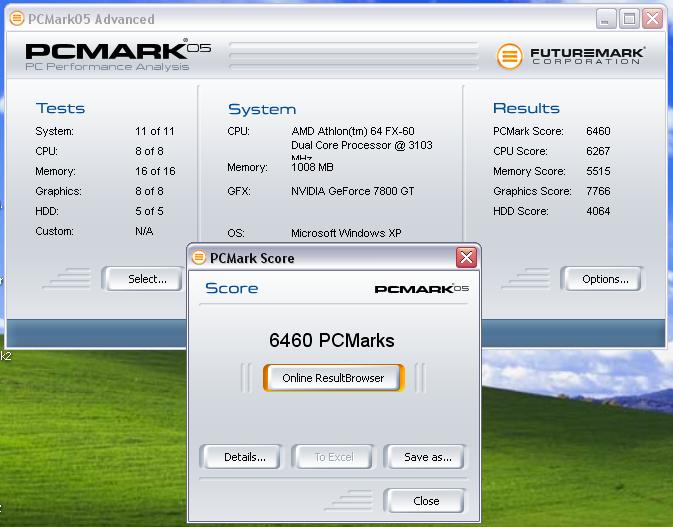Open the Select... tests button
673x527 pixels.
pos(143,279)
